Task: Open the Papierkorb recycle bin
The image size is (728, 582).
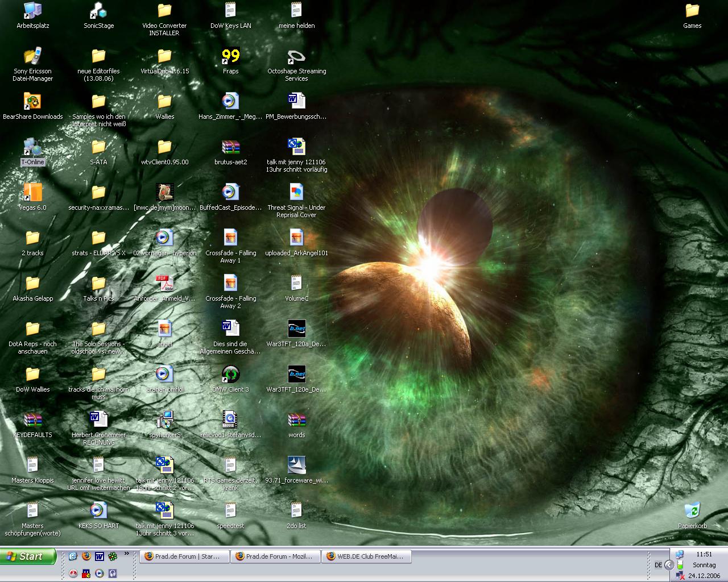Action: [692, 511]
